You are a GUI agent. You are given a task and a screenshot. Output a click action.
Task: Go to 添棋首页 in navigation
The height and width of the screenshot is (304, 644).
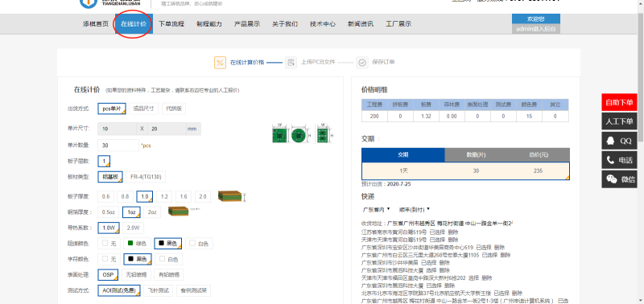96,24
